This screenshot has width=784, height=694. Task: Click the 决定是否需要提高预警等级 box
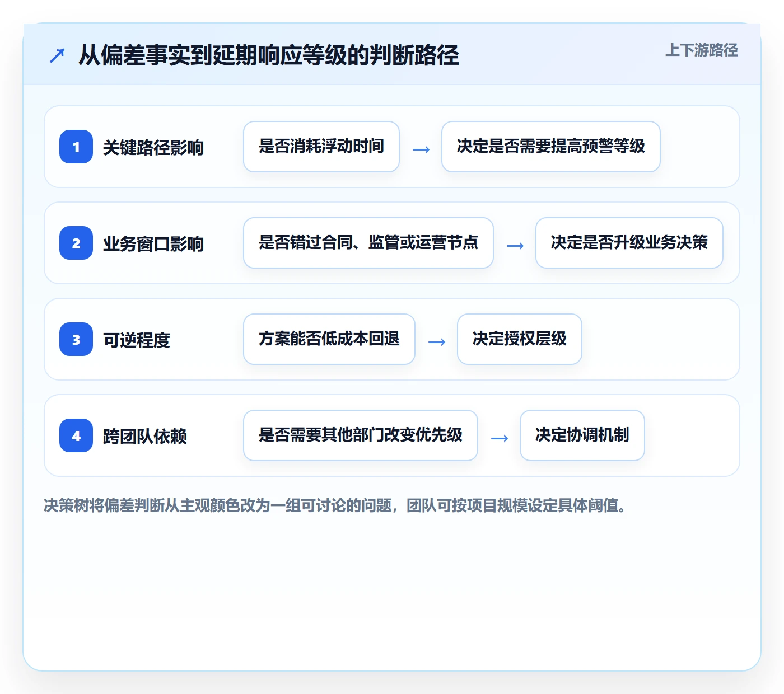coord(551,147)
